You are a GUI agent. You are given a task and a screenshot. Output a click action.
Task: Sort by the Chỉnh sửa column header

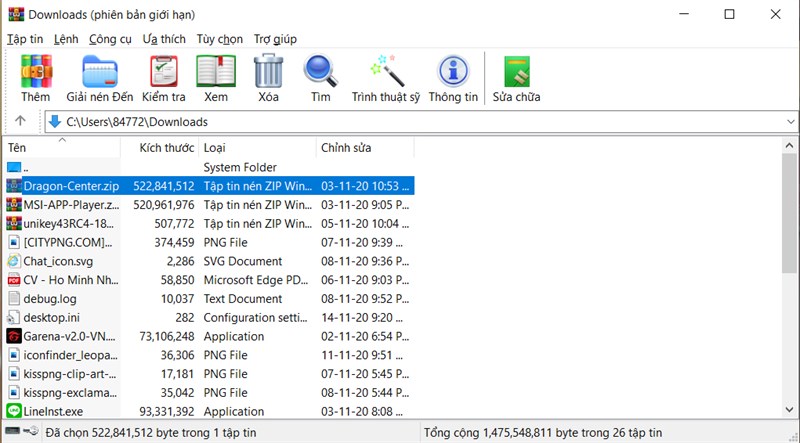pyautogui.click(x=365, y=147)
